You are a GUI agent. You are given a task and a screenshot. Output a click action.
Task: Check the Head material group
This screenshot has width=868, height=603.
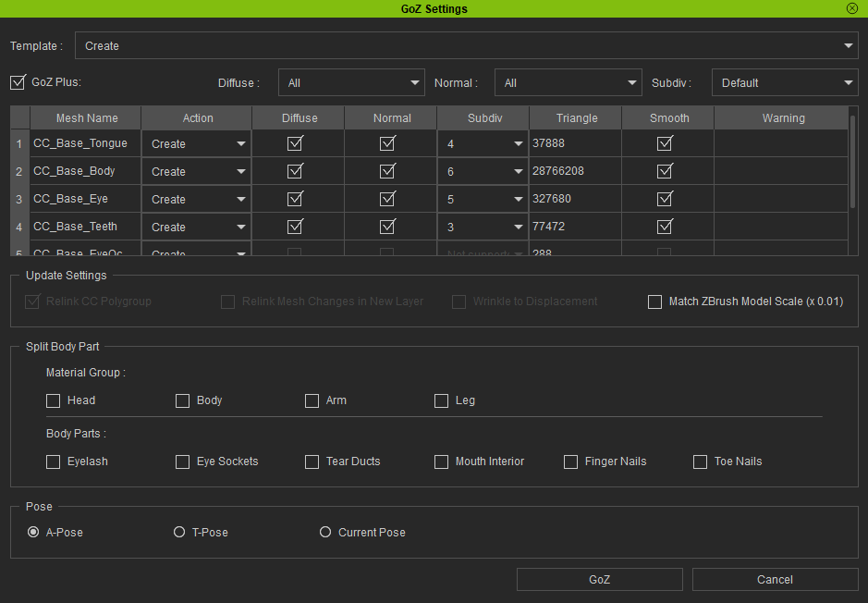[53, 400]
